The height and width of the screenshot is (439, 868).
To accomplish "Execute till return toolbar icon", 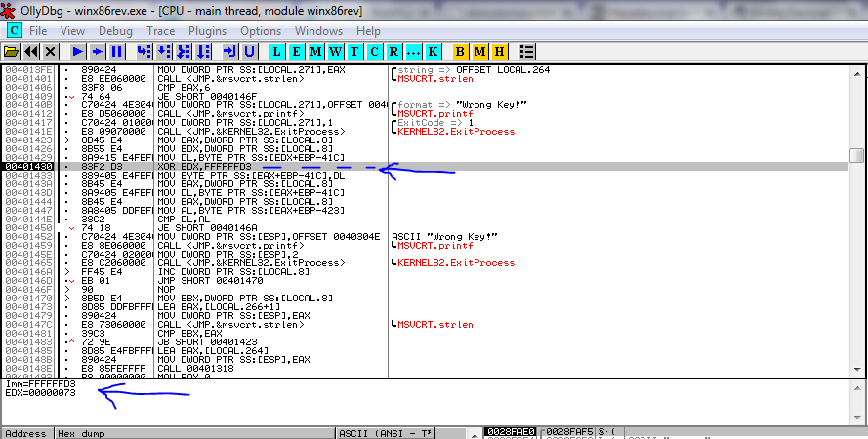I will point(229,52).
